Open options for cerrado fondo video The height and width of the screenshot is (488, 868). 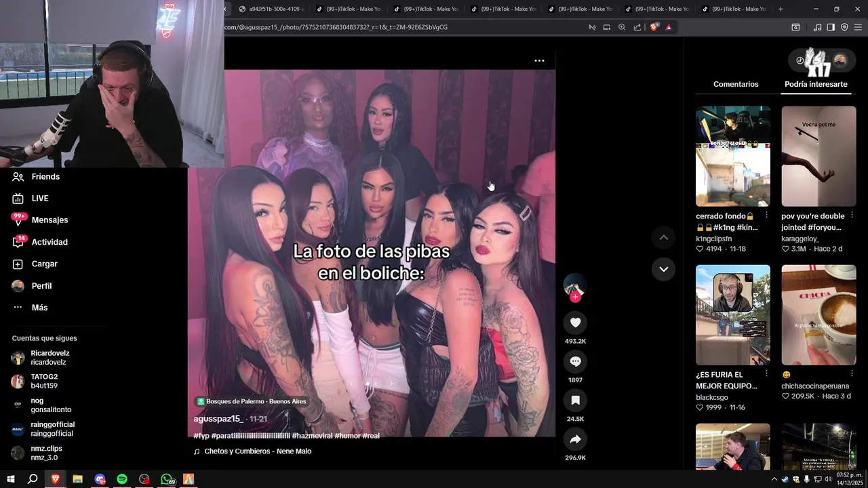pyautogui.click(x=766, y=215)
